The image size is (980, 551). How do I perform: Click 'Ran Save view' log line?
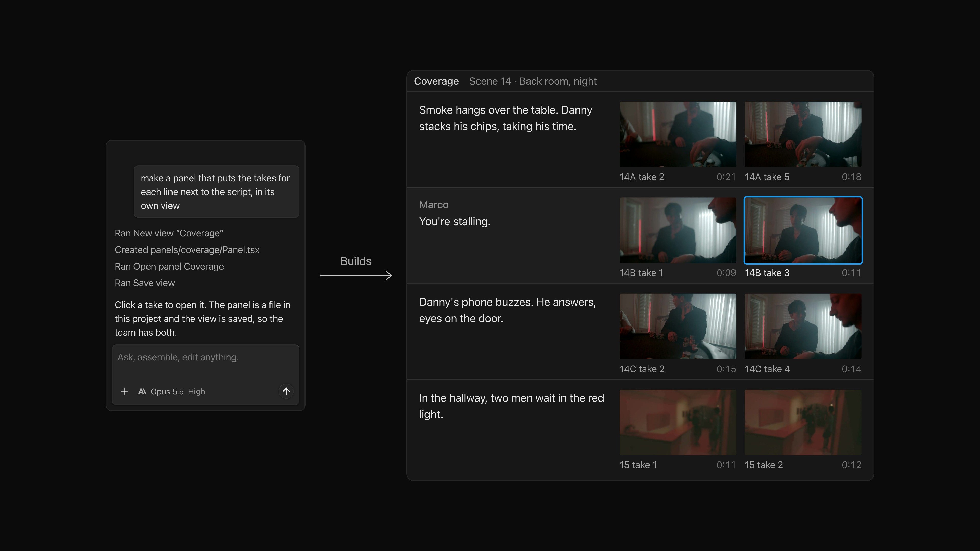[x=144, y=283]
